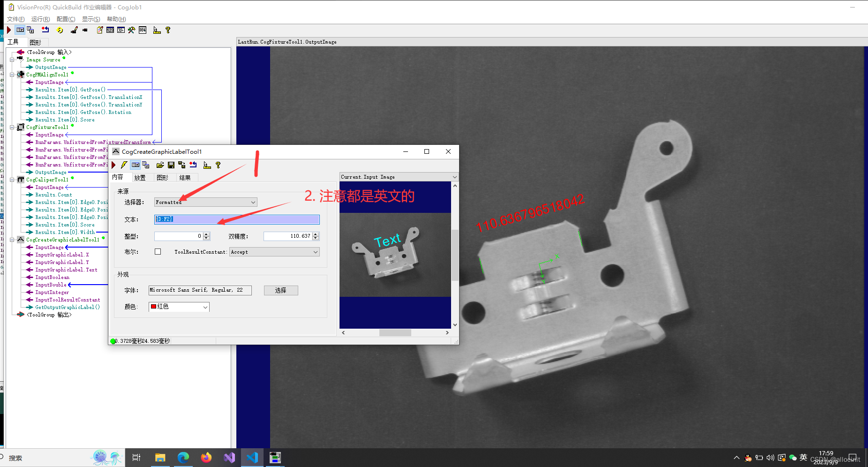Open the taskbar Task View icon
This screenshot has width=868, height=467.
pos(136,457)
